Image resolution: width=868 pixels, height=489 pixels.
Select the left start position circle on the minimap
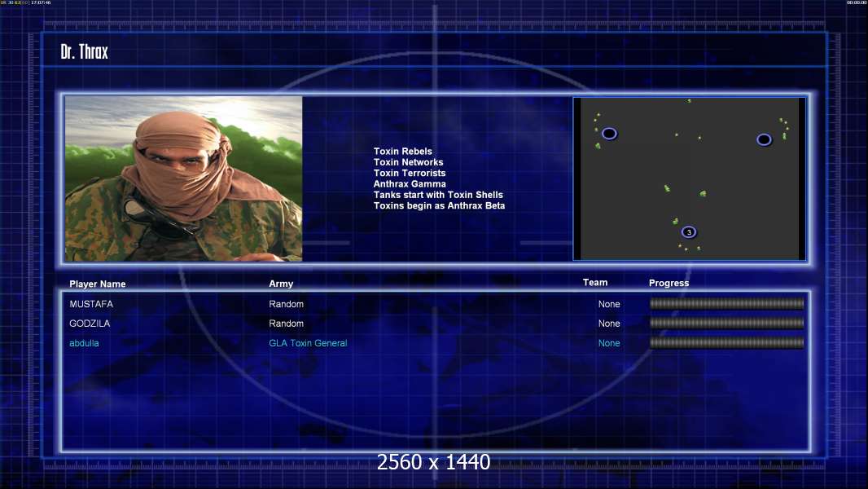pos(609,134)
